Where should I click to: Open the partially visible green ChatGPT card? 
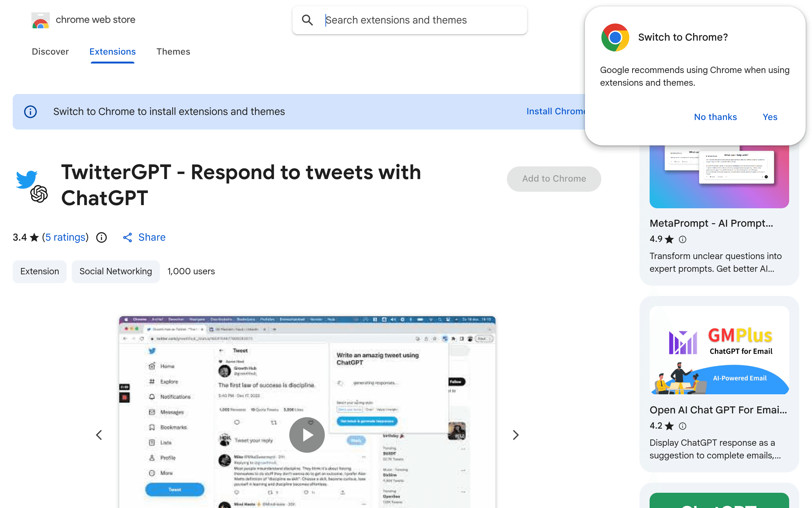pyautogui.click(x=719, y=500)
